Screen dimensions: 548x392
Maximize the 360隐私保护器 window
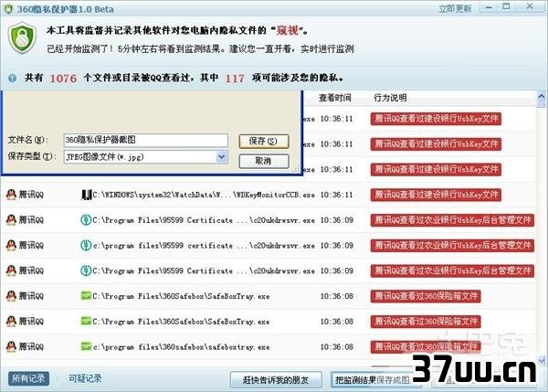pyautogui.click(x=506, y=6)
